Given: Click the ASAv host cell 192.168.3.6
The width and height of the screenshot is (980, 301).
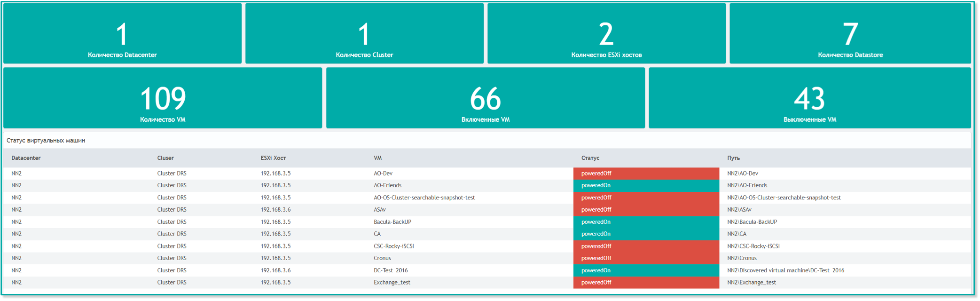Looking at the screenshot, I should click(x=275, y=210).
